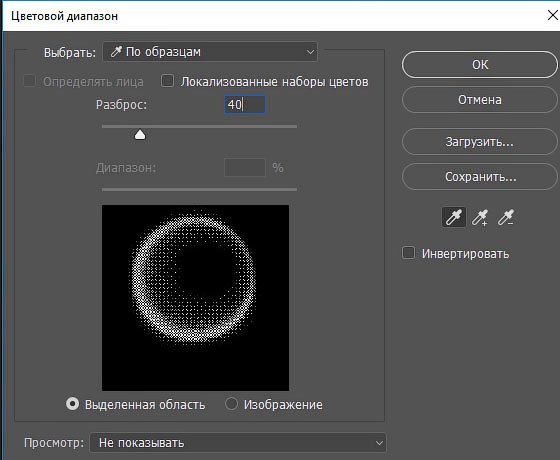
Task: Confirm with the OK button
Action: pyautogui.click(x=480, y=65)
